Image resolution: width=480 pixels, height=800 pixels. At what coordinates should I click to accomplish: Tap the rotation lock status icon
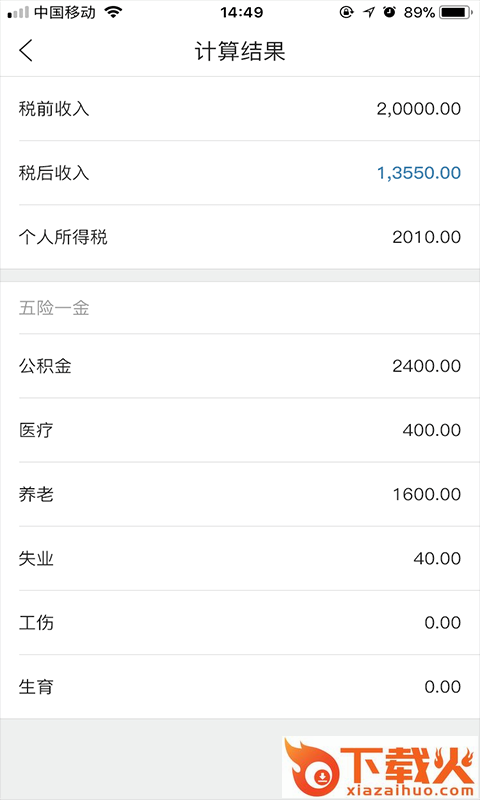point(346,12)
